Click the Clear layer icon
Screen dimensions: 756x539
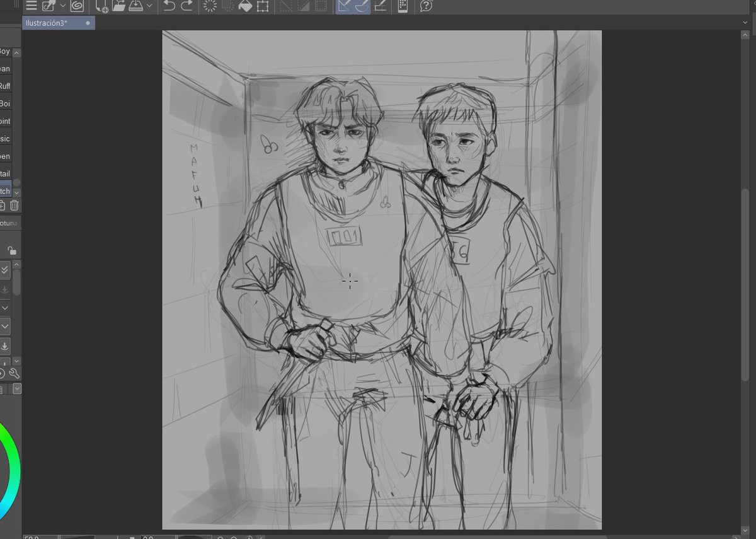210,6
